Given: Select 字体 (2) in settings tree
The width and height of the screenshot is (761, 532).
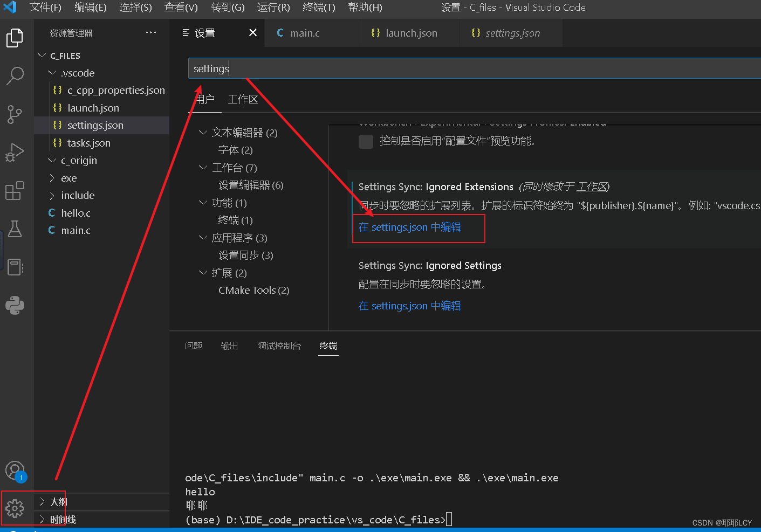Looking at the screenshot, I should [x=235, y=150].
